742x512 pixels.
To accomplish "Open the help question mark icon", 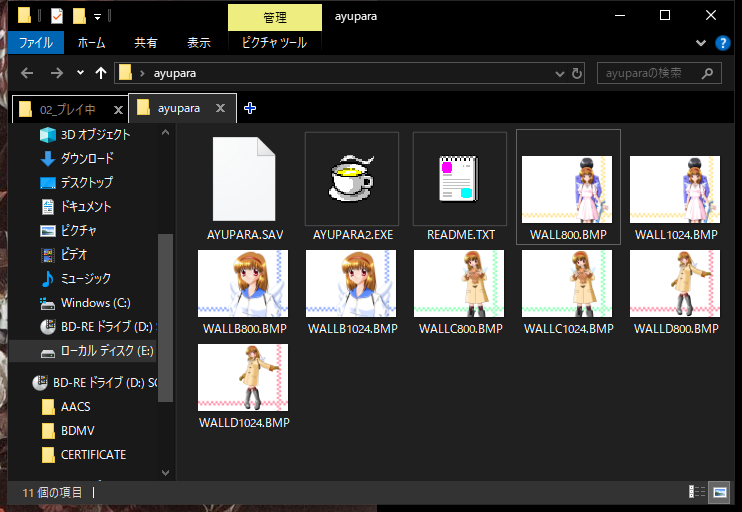I will click(x=724, y=43).
